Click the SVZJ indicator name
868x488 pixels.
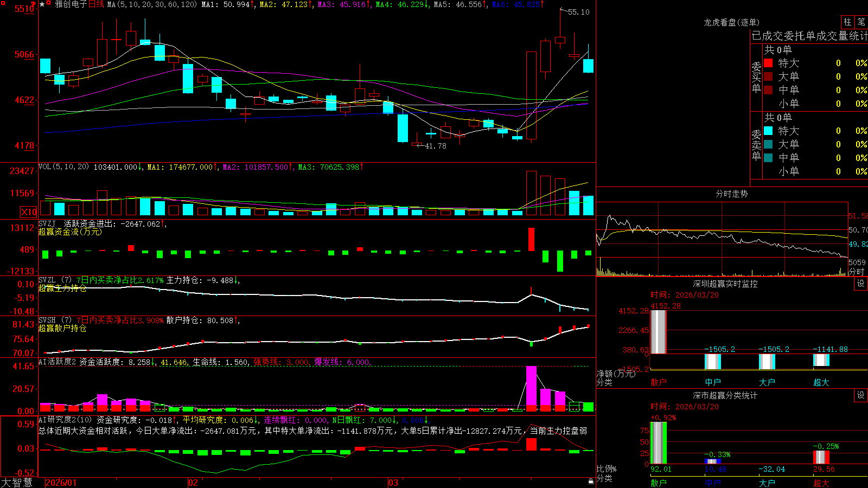point(47,224)
